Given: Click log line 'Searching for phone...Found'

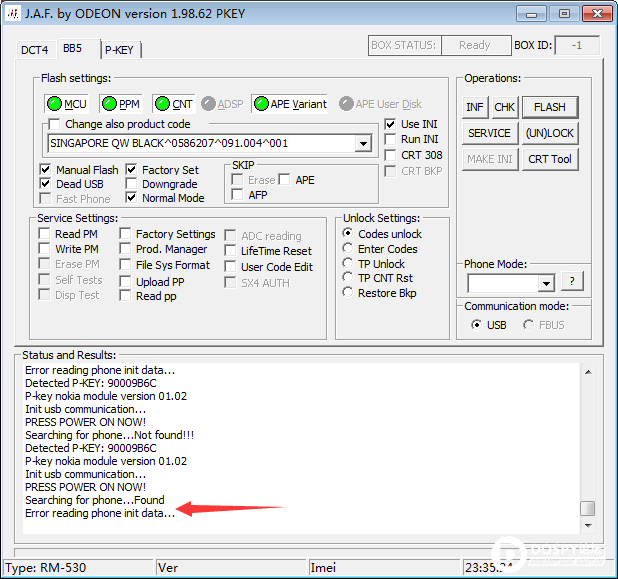Looking at the screenshot, I should pyautogui.click(x=95, y=500).
